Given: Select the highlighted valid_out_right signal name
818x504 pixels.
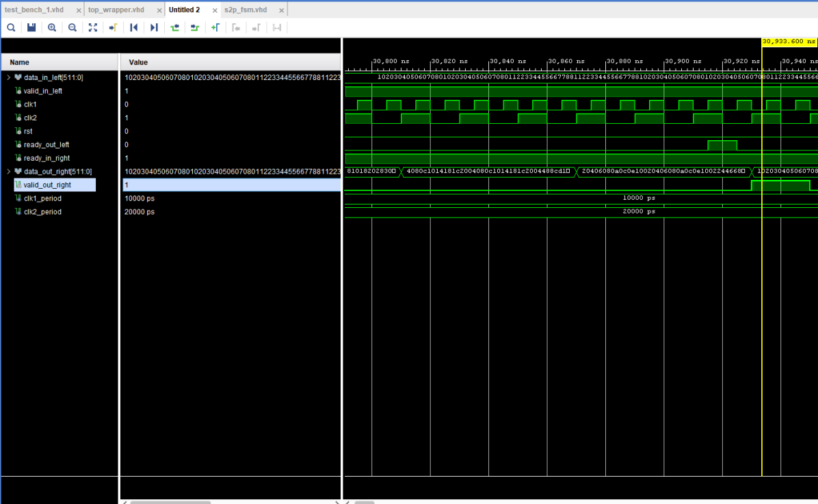Looking at the screenshot, I should [47, 185].
